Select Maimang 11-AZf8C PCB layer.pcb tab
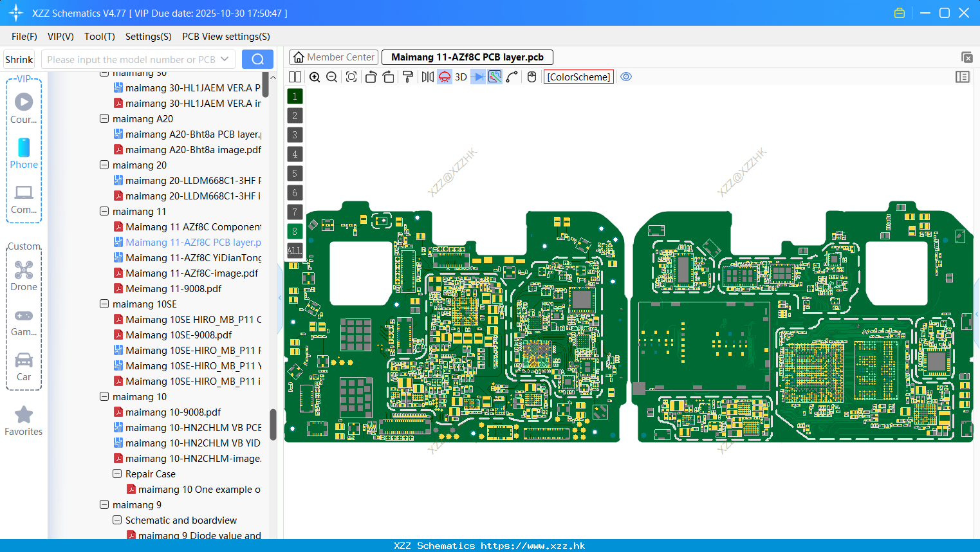 click(x=467, y=57)
